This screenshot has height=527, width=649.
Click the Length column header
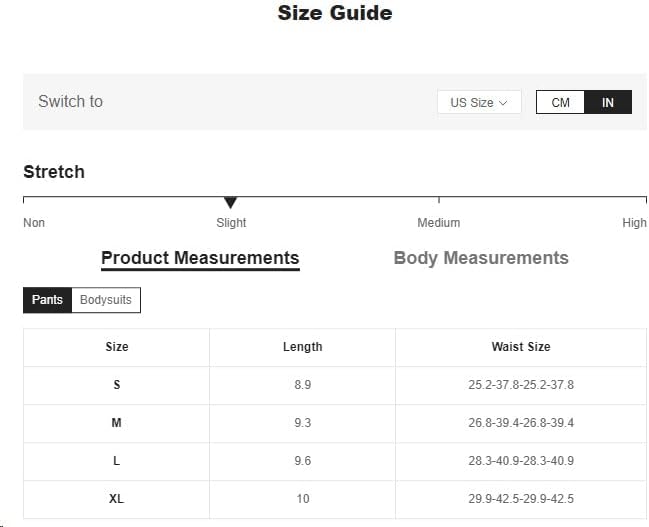click(302, 347)
